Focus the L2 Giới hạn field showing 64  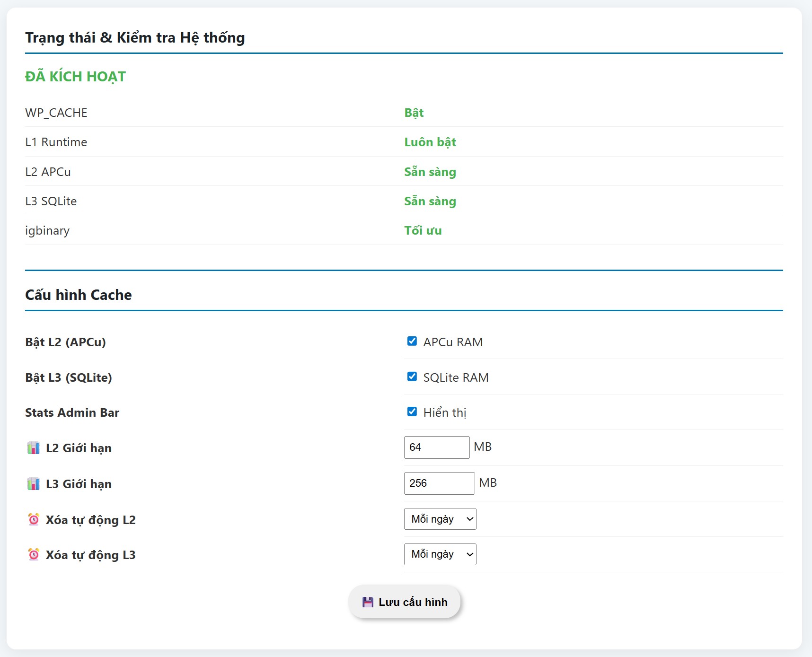pyautogui.click(x=436, y=447)
